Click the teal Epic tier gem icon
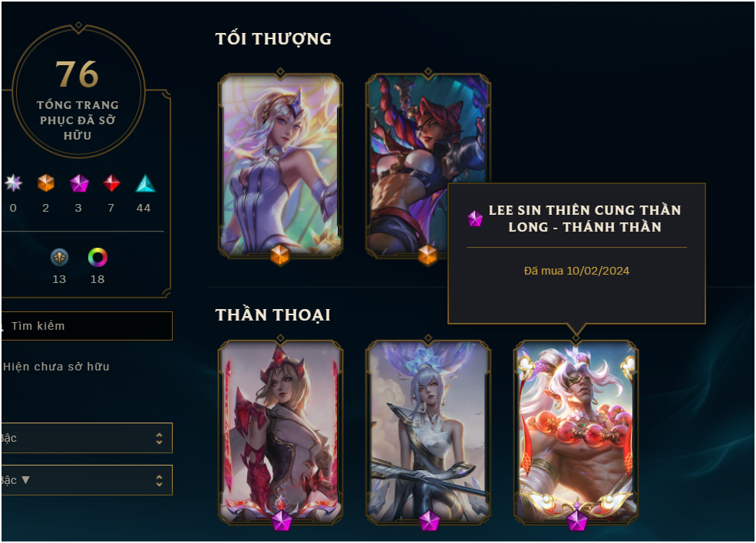This screenshot has width=756, height=543. coord(144,183)
